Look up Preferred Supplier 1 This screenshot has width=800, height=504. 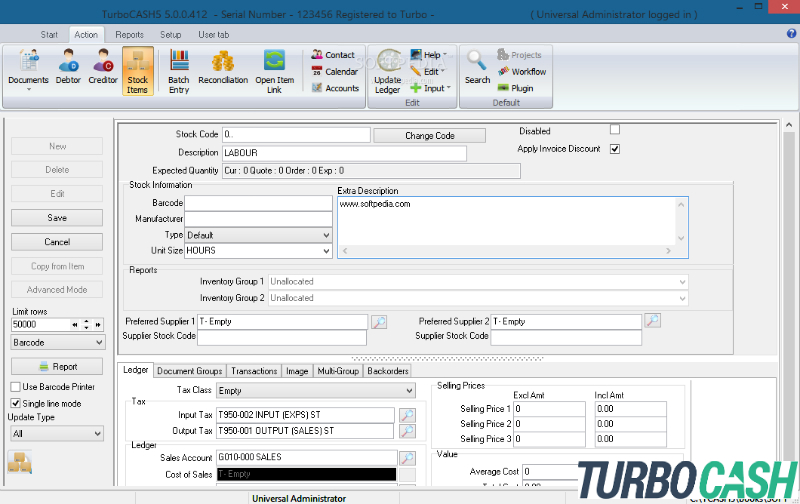point(379,322)
